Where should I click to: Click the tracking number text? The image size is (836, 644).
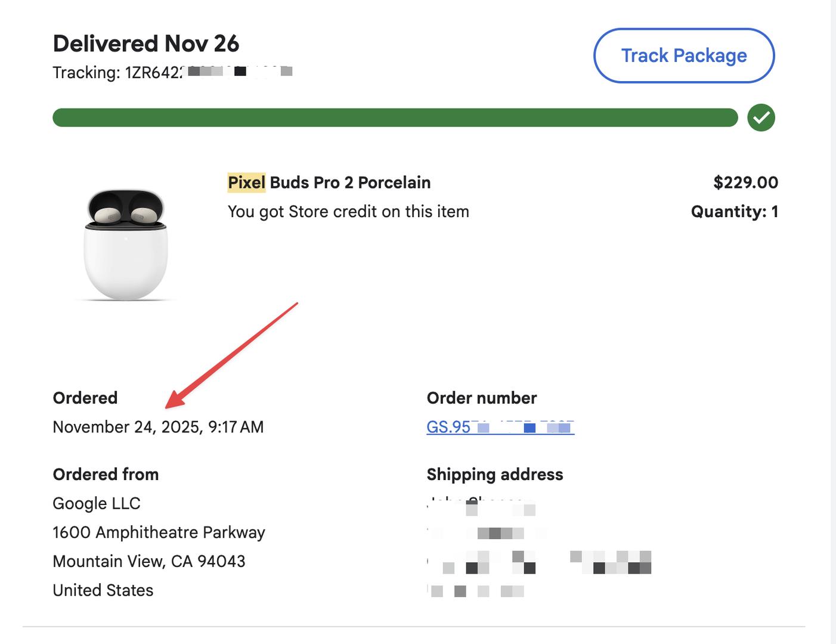coord(172,73)
